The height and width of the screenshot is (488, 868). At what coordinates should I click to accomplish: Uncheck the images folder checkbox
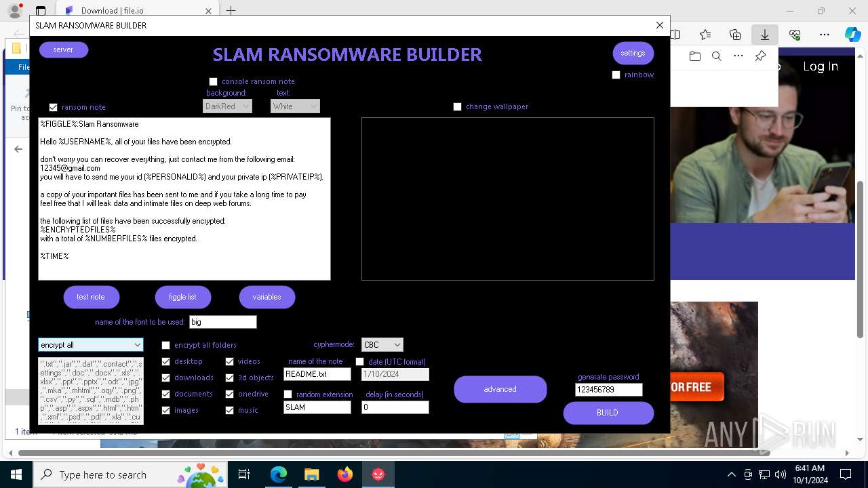(x=165, y=410)
